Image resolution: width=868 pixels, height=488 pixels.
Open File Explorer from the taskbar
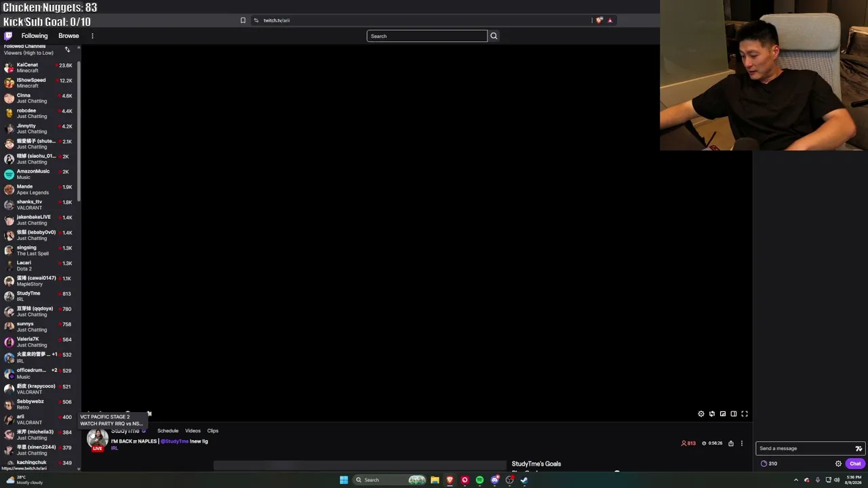(435, 480)
